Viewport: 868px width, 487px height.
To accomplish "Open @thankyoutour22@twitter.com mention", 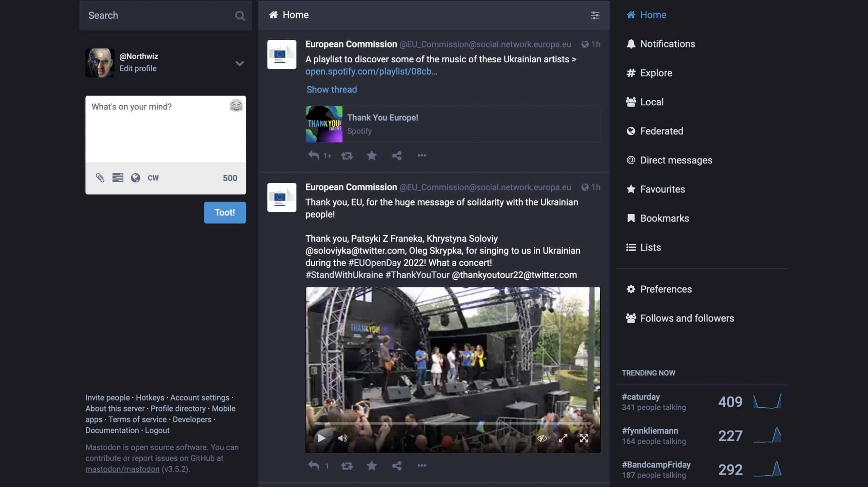I will tap(514, 275).
